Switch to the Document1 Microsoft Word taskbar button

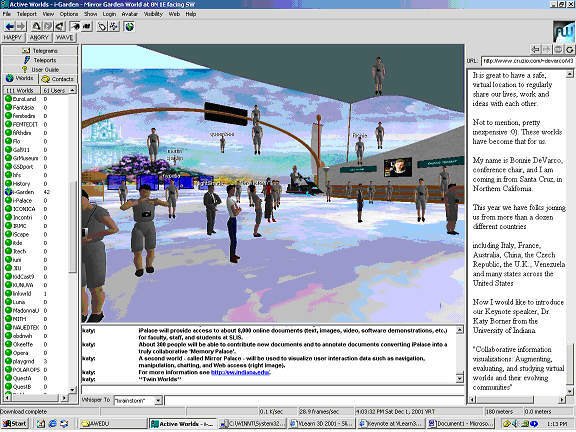(460, 424)
